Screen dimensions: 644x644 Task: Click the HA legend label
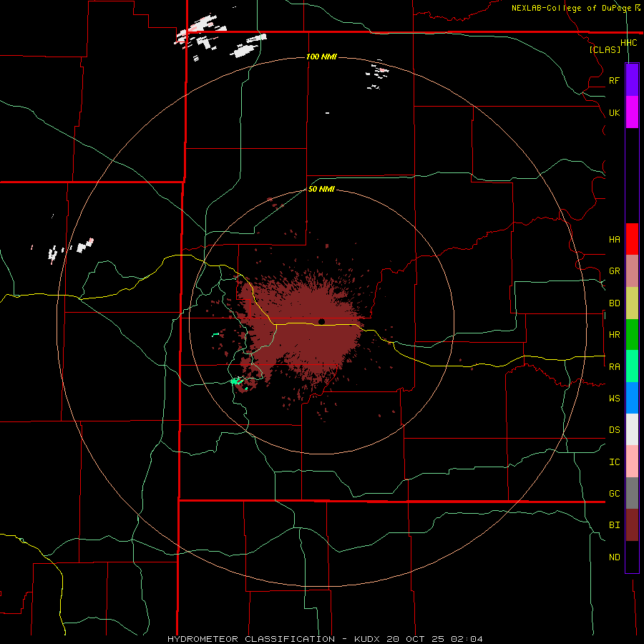pos(615,239)
